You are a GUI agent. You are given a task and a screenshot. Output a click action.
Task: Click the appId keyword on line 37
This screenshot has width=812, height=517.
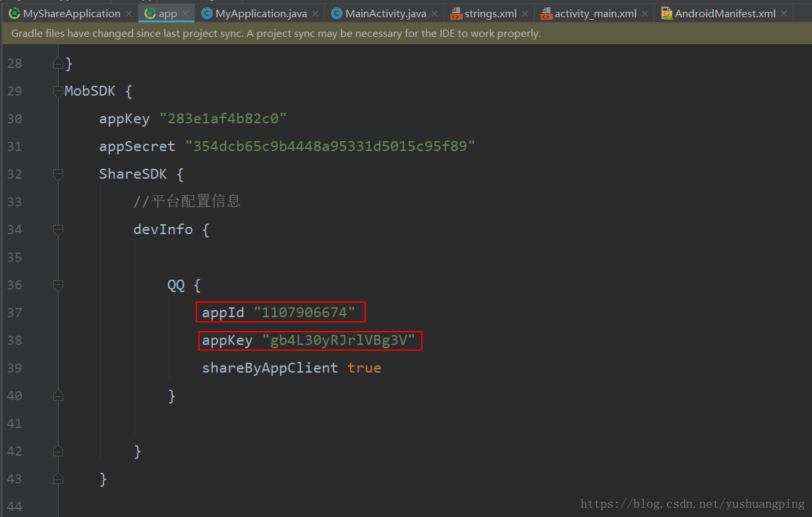tap(223, 313)
